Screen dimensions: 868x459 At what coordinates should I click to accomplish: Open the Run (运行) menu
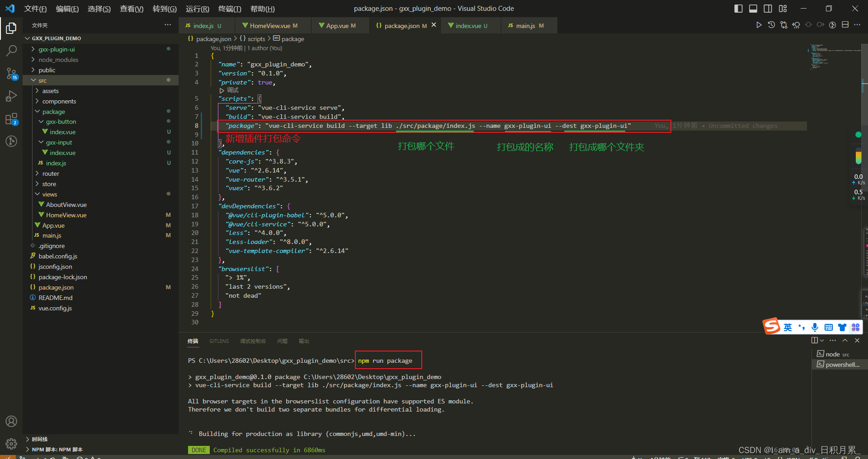click(x=197, y=9)
